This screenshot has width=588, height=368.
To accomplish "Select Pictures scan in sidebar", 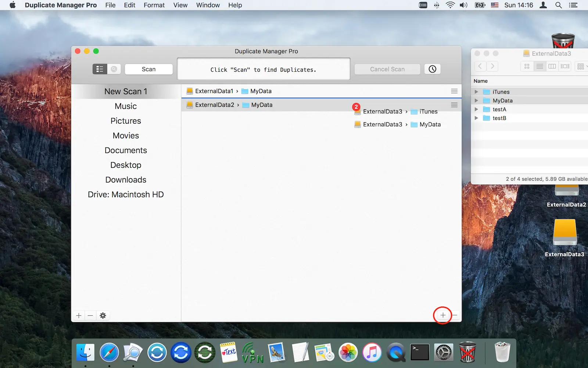I will (x=126, y=121).
